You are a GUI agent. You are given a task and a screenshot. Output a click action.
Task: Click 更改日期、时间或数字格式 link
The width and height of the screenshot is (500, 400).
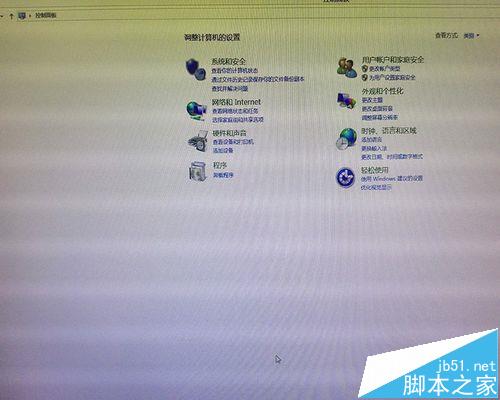coord(392,156)
